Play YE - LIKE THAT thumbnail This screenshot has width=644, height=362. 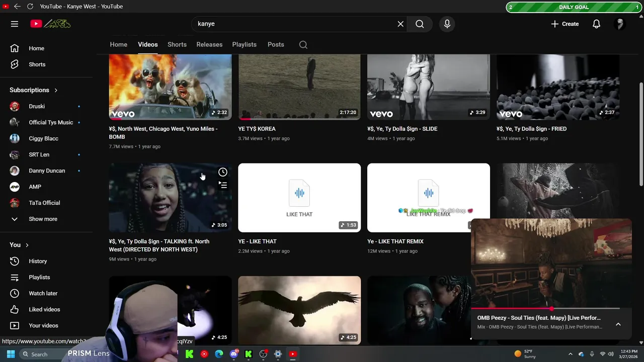tap(299, 198)
